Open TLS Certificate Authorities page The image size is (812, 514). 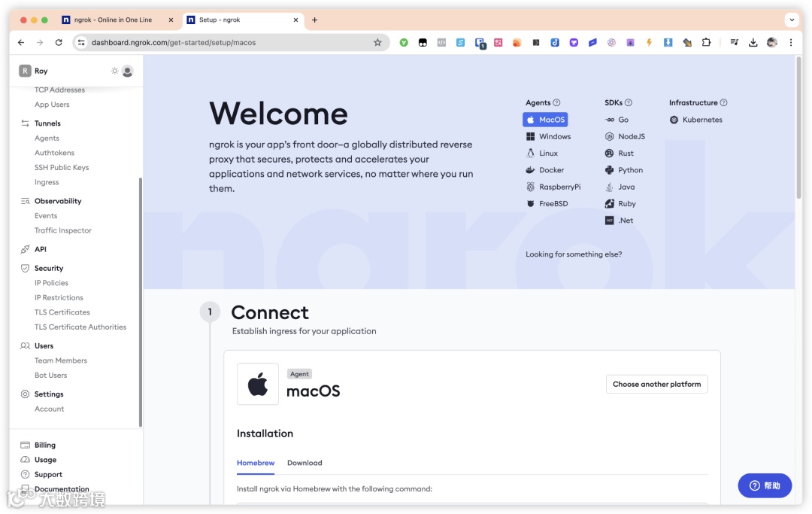[x=80, y=327]
